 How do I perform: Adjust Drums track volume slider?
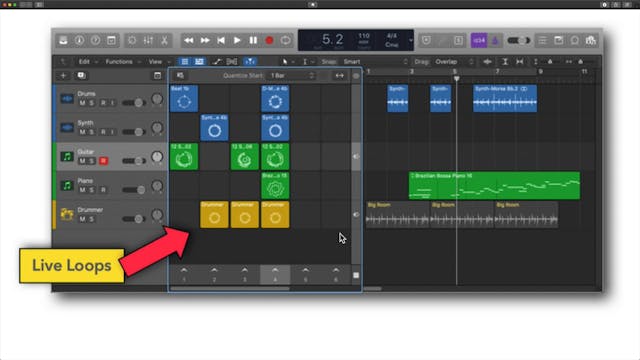pos(134,103)
